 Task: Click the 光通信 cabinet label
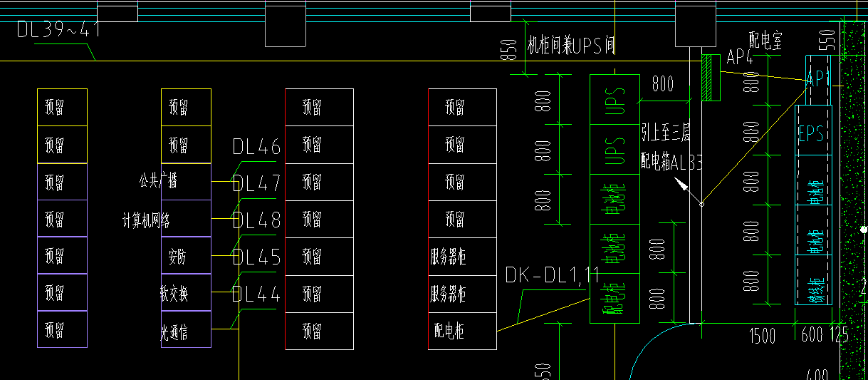pyautogui.click(x=174, y=331)
